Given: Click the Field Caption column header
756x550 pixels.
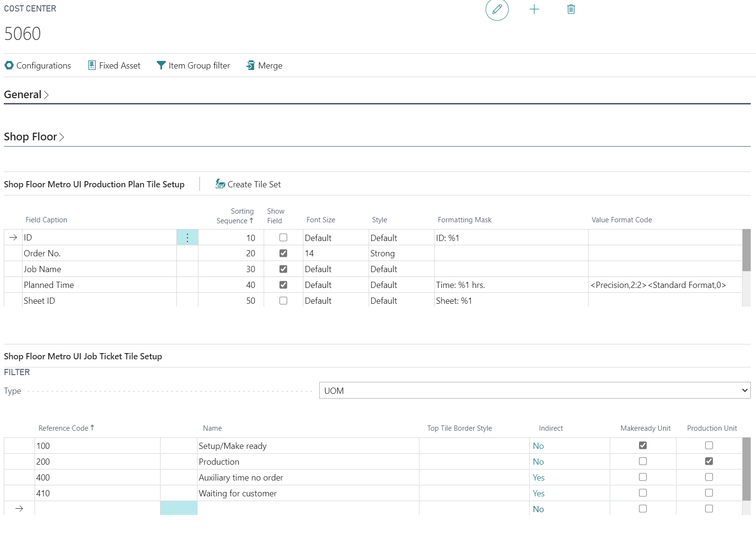Looking at the screenshot, I should (47, 220).
